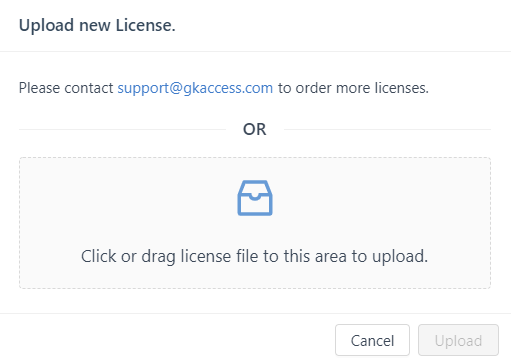The width and height of the screenshot is (511, 363).
Task: Click the empty footer space left of Cancel
Action: pos(167,340)
